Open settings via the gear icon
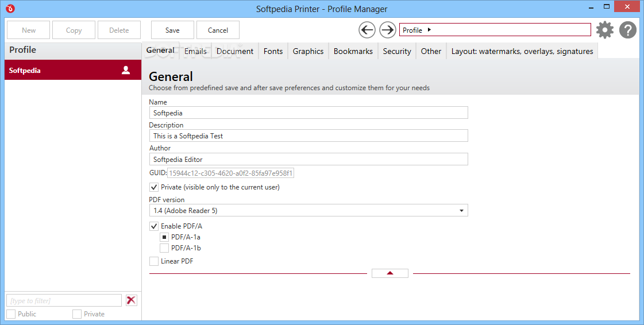The height and width of the screenshot is (325, 644). coord(605,30)
